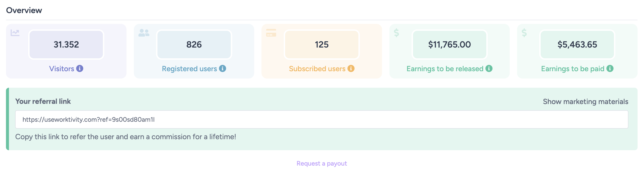Click the dollar icon on Earnings to be paid
The width and height of the screenshot is (644, 175).
(x=525, y=32)
